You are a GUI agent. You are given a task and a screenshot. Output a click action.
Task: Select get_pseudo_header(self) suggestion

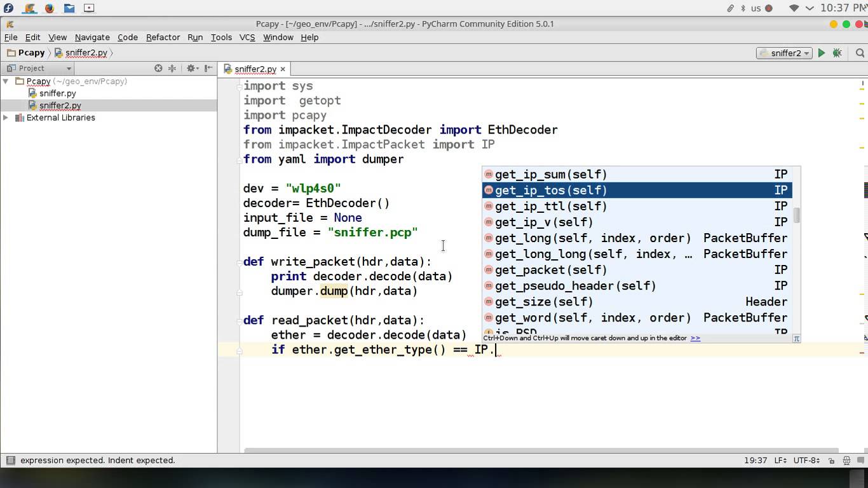coord(637,285)
